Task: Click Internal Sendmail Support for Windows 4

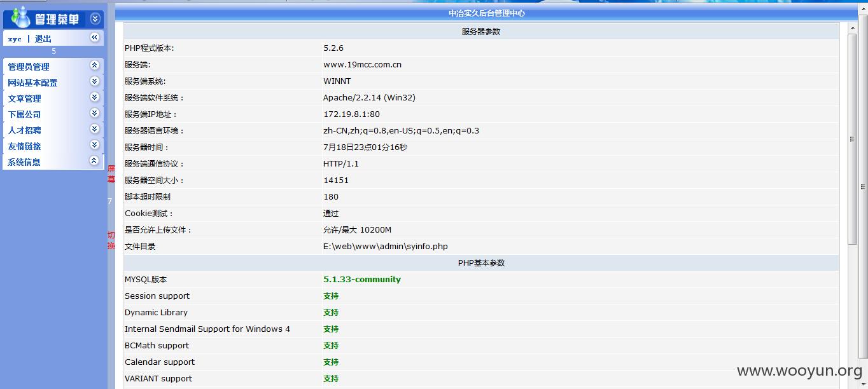Action: click(x=207, y=329)
